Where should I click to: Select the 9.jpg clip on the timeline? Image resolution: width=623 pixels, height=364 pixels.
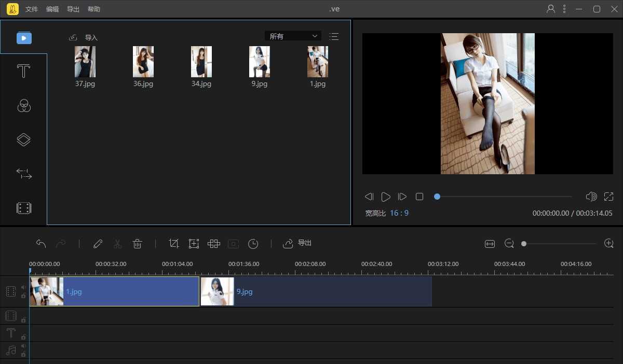316,291
